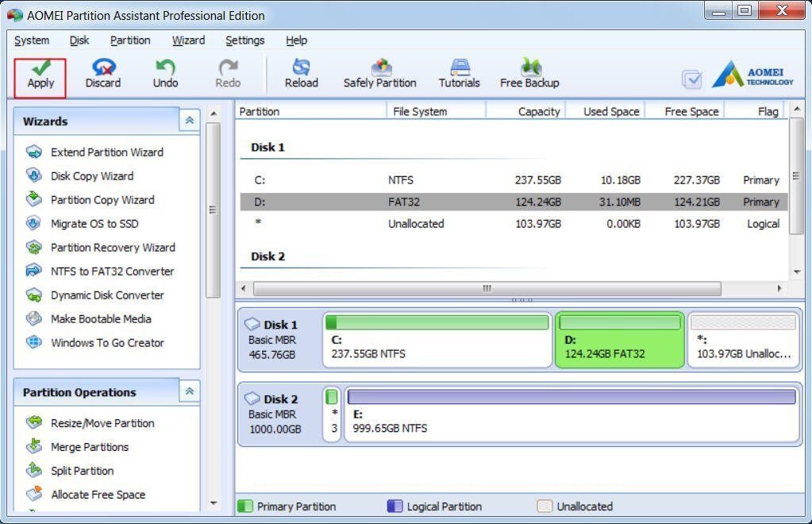Select the Unallocated row in partition list
Screen dimensions: 812x524
click(x=514, y=224)
